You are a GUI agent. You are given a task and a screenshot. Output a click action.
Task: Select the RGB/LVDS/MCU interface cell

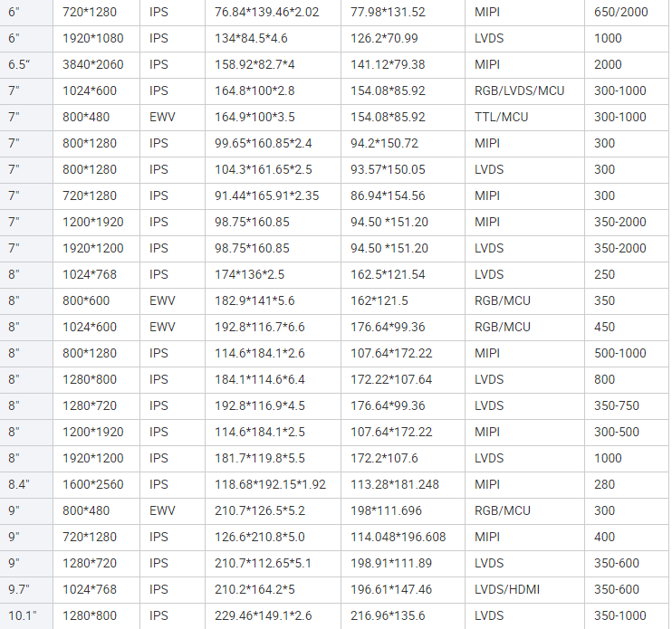click(x=519, y=91)
